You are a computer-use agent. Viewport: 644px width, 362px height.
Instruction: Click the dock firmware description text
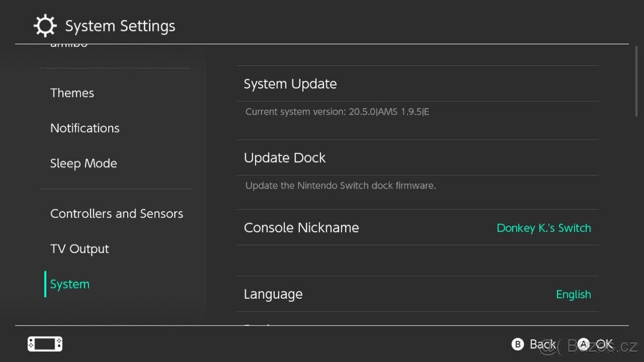340,186
